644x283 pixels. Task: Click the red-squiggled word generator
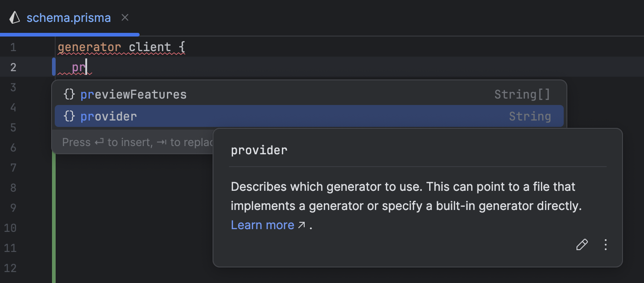click(x=90, y=47)
